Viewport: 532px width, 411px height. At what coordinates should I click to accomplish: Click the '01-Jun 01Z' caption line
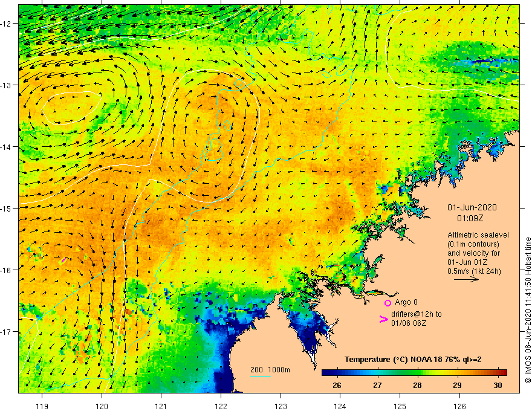pos(467,262)
